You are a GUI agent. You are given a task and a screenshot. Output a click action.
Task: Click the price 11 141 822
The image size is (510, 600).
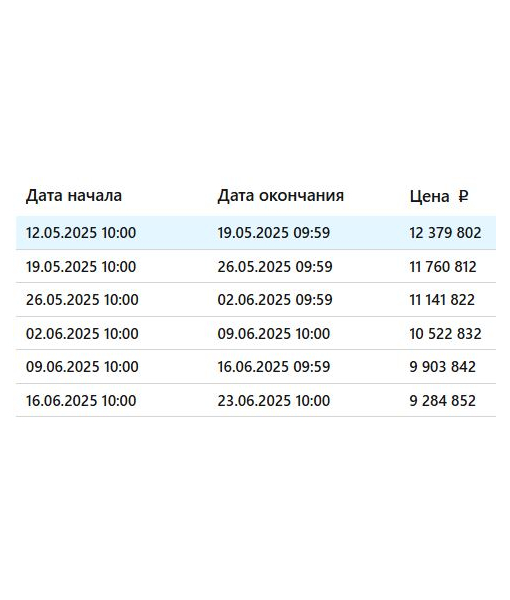pos(442,300)
